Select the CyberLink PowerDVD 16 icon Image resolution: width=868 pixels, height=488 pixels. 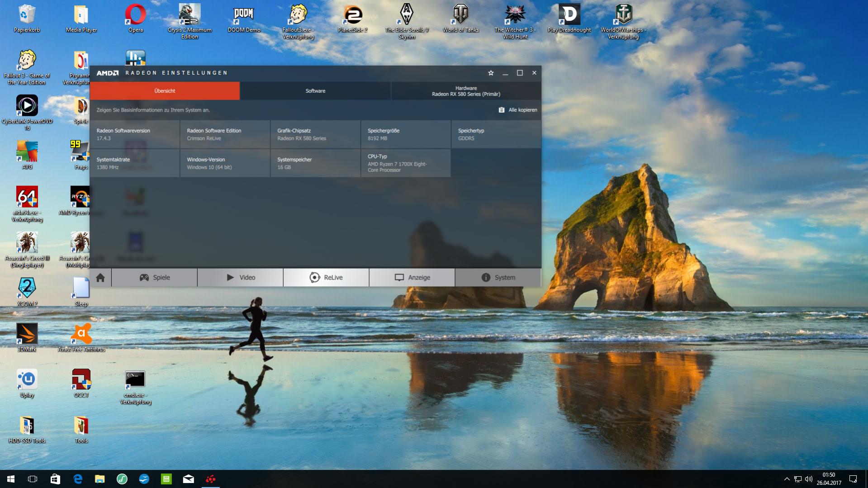tap(27, 113)
